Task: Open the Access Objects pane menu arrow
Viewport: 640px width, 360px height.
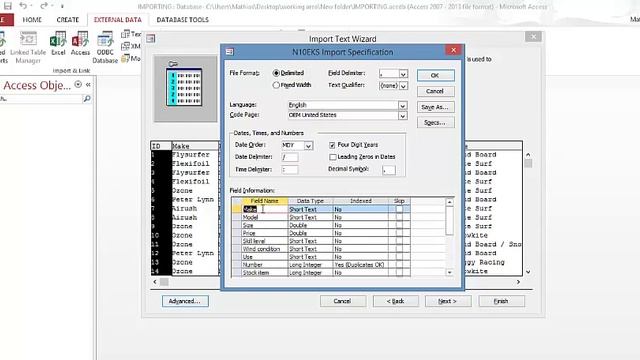Action: pos(78,84)
